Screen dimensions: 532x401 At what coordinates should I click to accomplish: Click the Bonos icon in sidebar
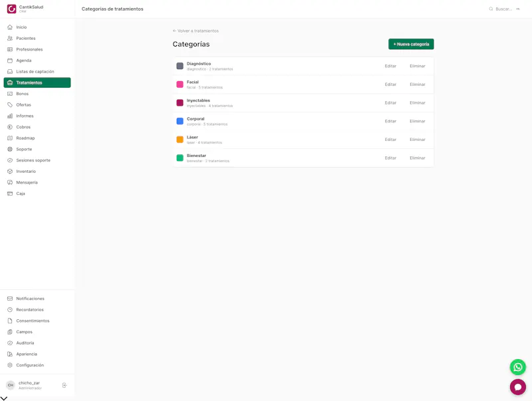(10, 94)
